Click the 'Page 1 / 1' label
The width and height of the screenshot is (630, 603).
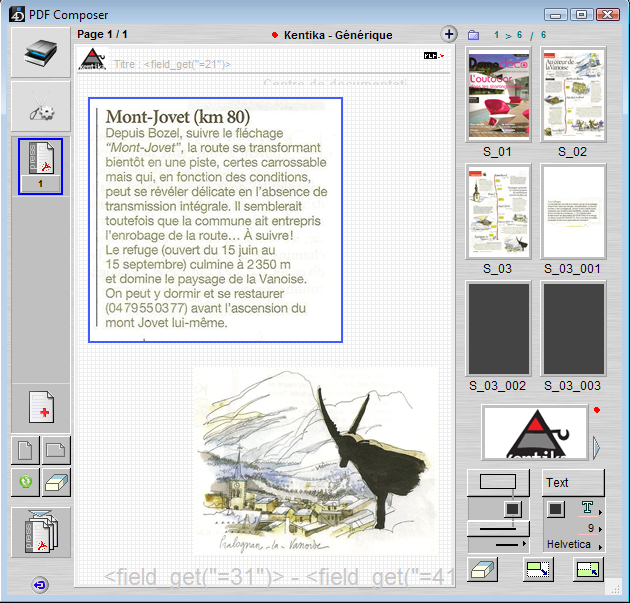click(x=102, y=35)
